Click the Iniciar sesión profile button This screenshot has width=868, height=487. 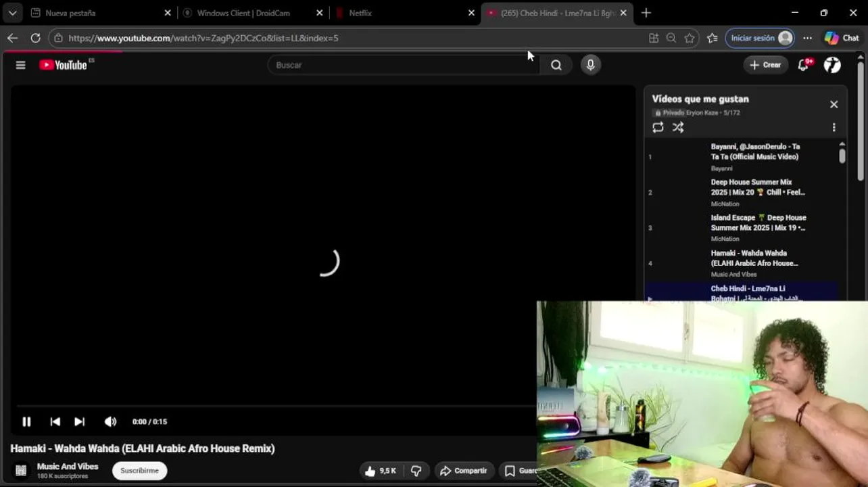[759, 38]
